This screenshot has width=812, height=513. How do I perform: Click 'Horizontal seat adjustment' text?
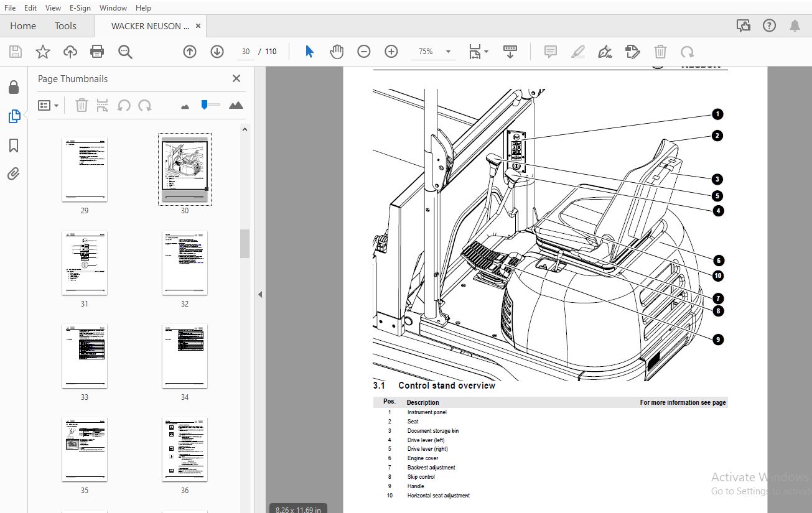pyautogui.click(x=439, y=496)
